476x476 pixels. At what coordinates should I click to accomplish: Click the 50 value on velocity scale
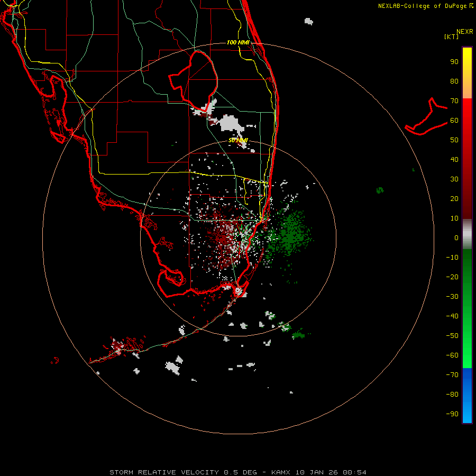pos(454,140)
